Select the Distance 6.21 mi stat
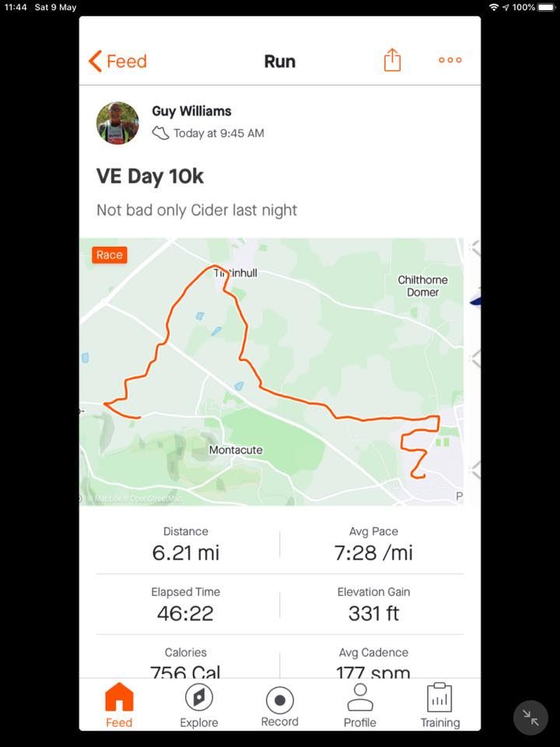Screen dimensions: 560x747 coord(186,544)
